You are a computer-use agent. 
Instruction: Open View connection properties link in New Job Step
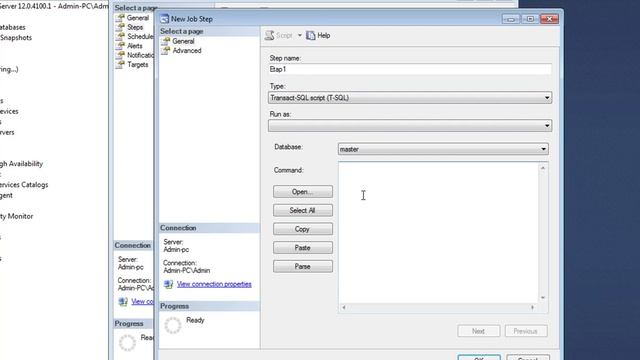coord(214,284)
